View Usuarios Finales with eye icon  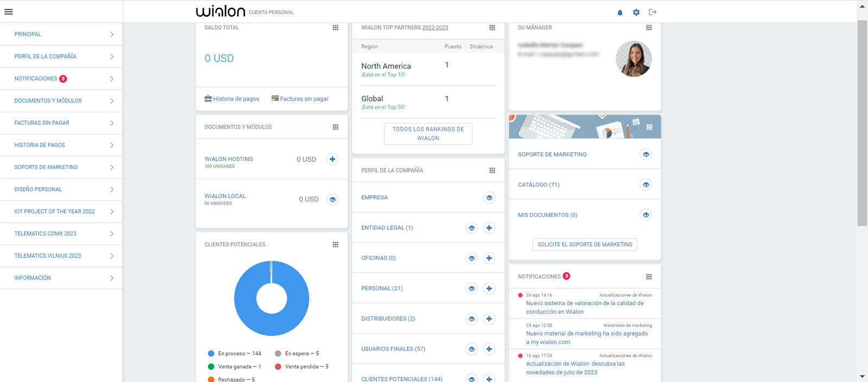pyautogui.click(x=471, y=349)
